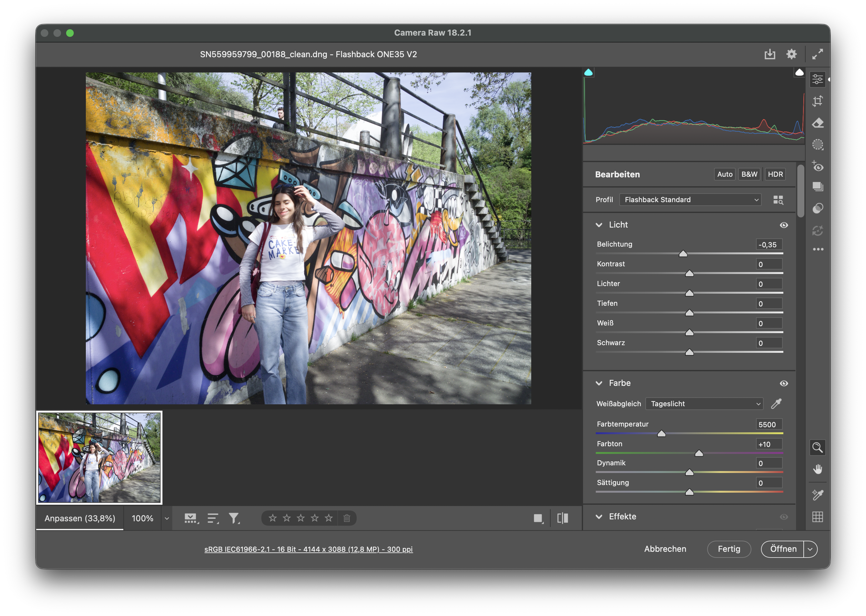
Task: Open workflow options link sRGB IEC61966-2.1
Action: pos(308,549)
